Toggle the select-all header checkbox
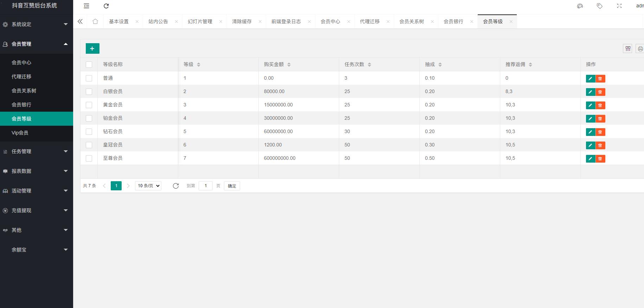 pyautogui.click(x=89, y=65)
